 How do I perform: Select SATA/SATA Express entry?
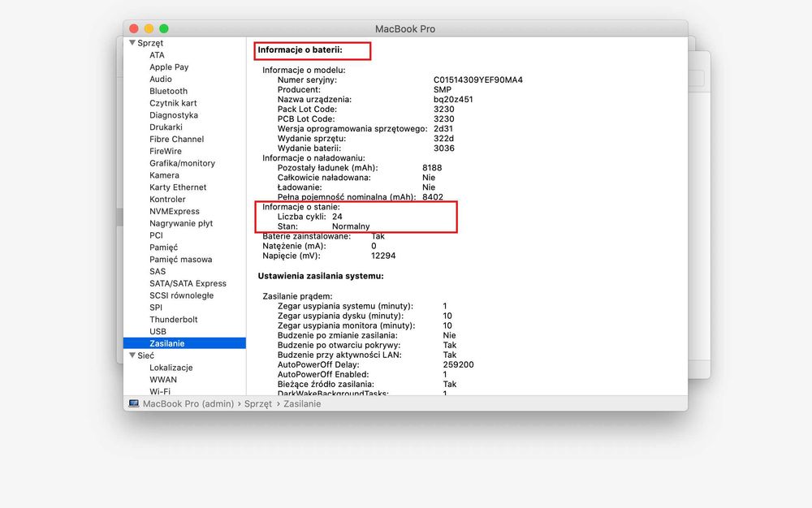pos(188,283)
